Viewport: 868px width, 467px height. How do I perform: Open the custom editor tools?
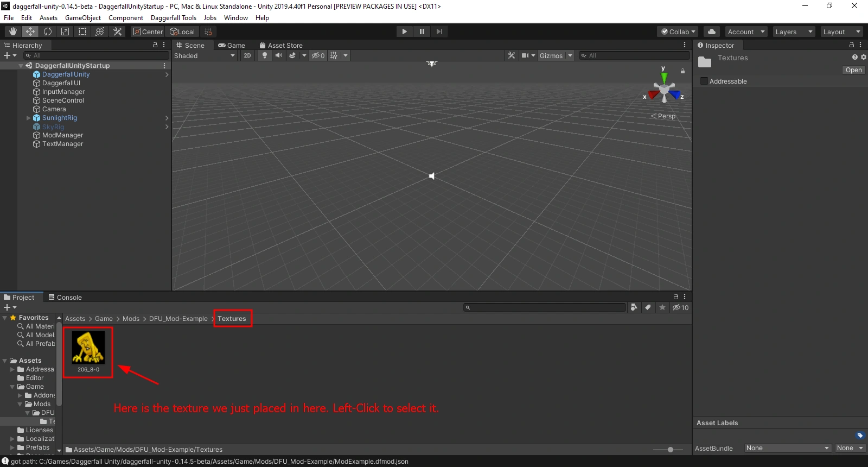point(117,31)
